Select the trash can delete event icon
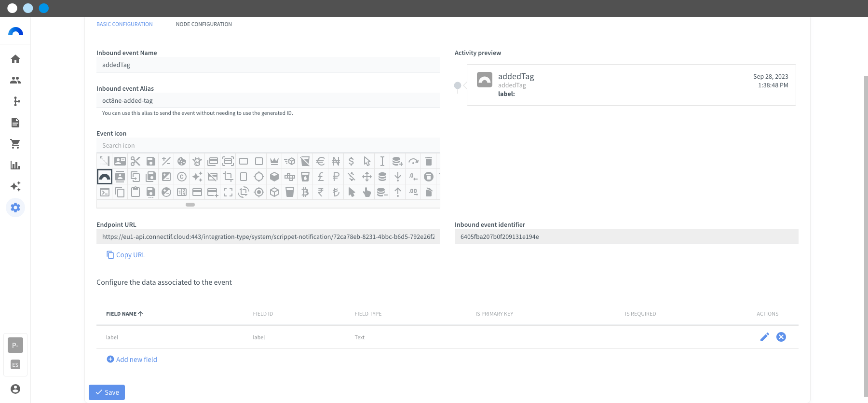The height and width of the screenshot is (403, 868). coord(429,161)
